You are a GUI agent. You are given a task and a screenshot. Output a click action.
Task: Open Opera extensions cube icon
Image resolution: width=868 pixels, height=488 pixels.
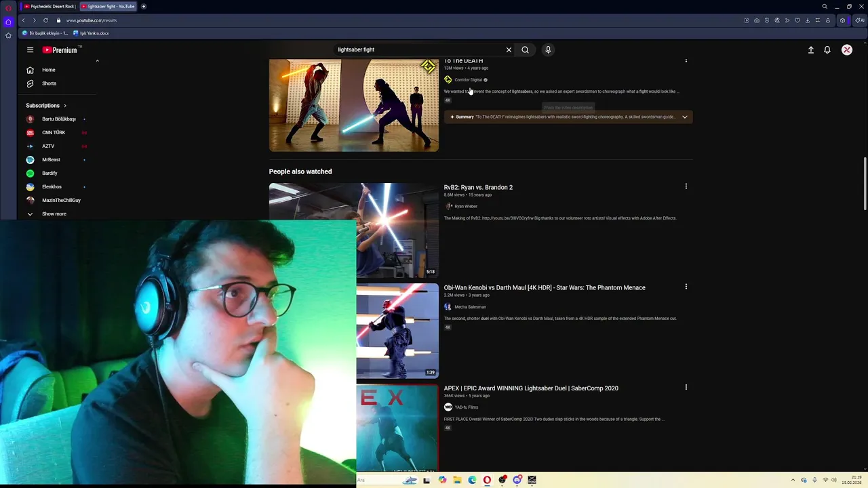pos(843,20)
